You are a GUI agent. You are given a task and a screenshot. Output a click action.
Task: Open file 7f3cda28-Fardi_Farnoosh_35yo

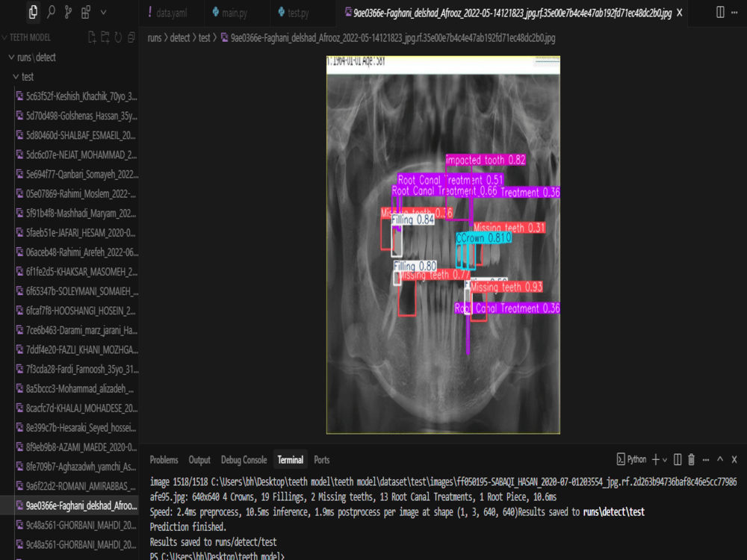coord(76,370)
